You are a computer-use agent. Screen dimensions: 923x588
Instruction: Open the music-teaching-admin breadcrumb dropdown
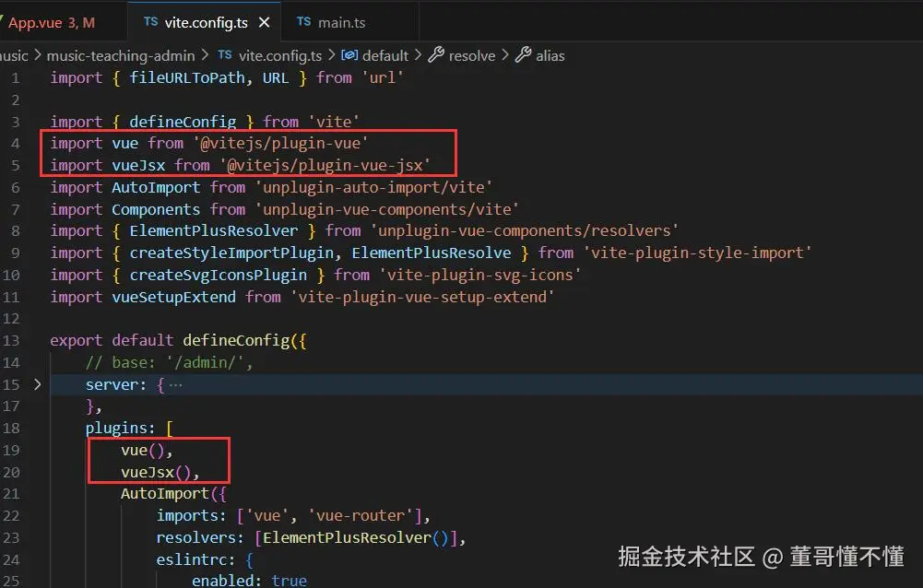coord(121,55)
